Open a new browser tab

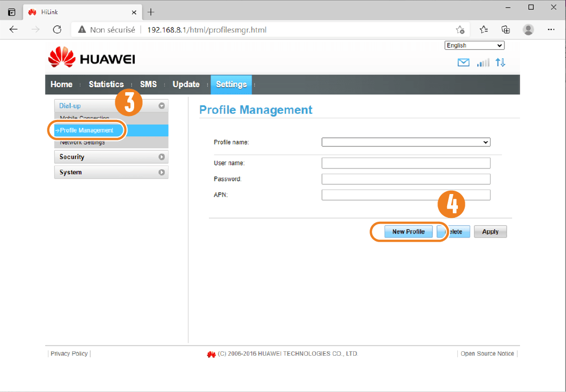click(151, 12)
